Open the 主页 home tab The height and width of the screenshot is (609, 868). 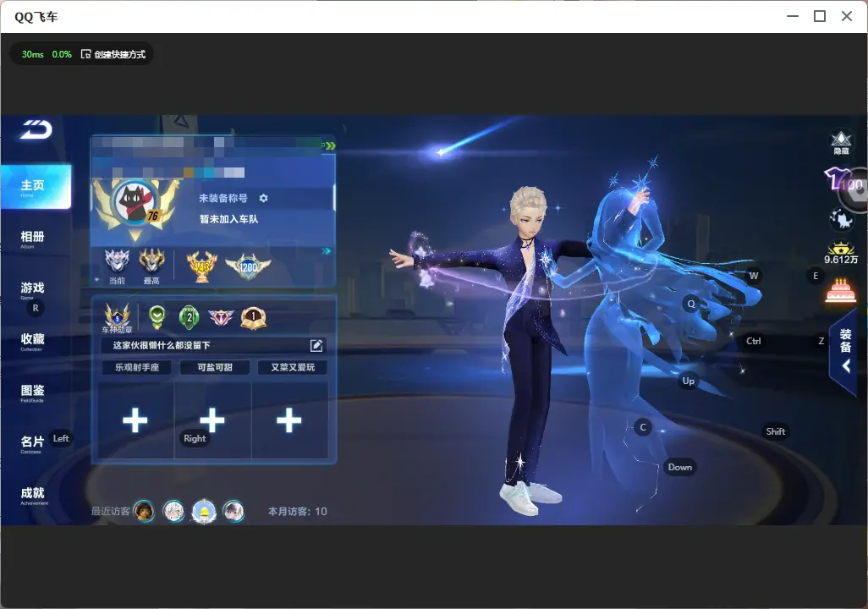[x=36, y=187]
